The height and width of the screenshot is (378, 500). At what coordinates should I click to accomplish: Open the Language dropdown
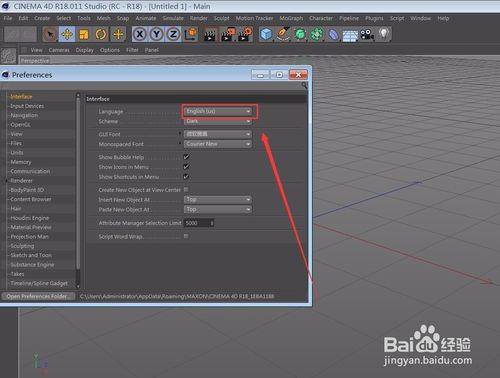click(x=218, y=111)
